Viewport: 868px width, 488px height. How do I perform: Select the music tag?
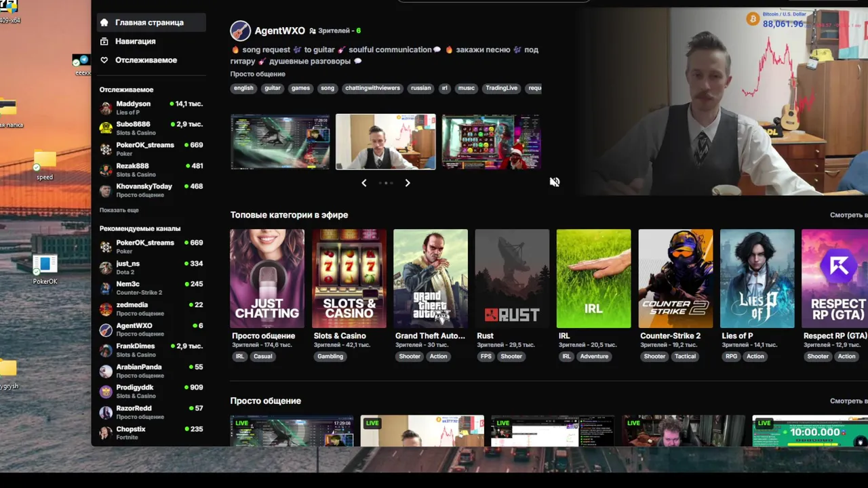pyautogui.click(x=467, y=88)
